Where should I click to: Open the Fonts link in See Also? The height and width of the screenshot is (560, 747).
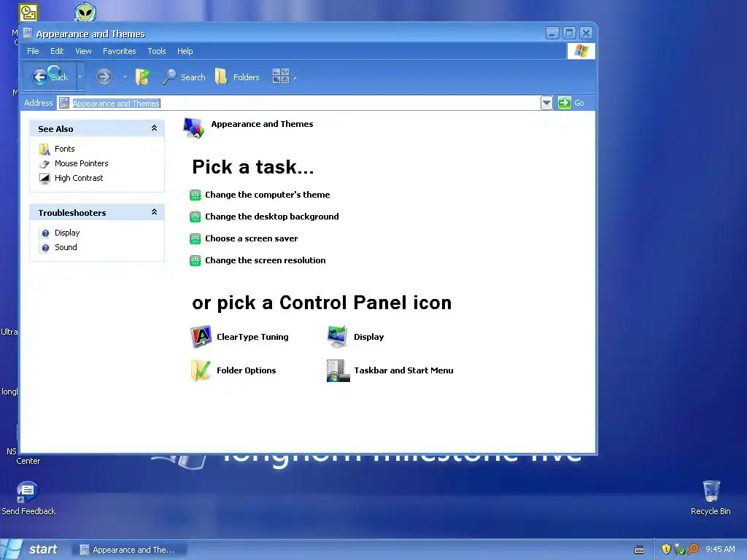point(65,149)
